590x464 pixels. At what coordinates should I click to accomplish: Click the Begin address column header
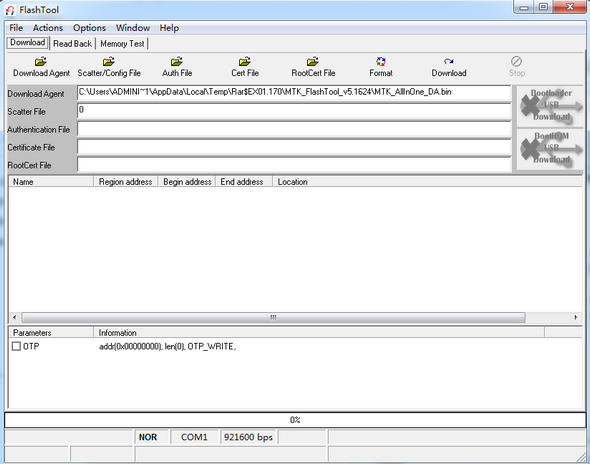click(187, 182)
